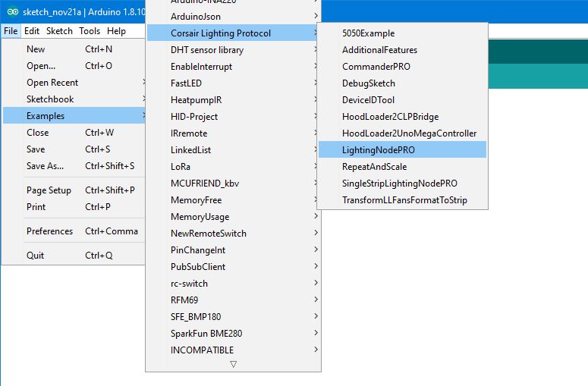Screen dimensions: 588x386
Task: Open the LightingNodePRO example
Action: pyautogui.click(x=402, y=150)
